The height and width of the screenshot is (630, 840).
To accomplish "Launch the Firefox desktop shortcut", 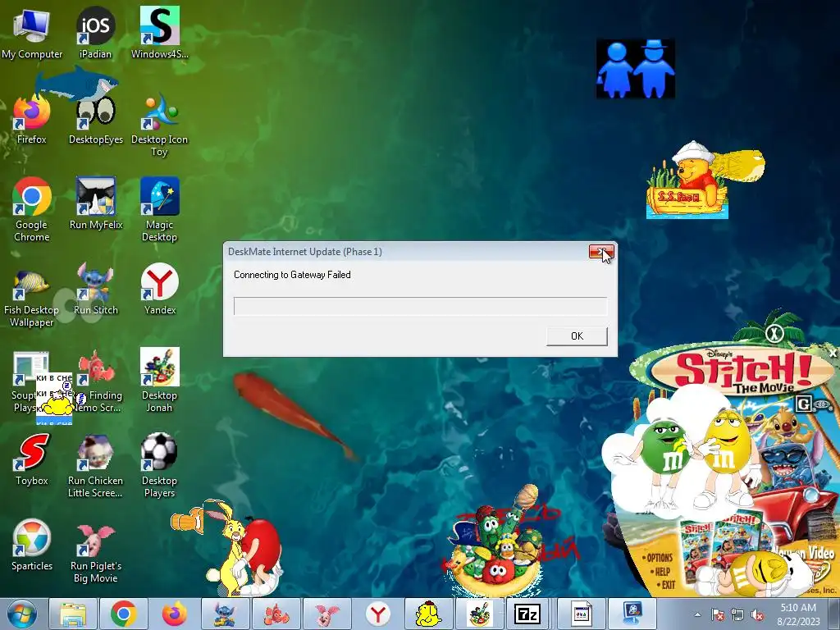I will pos(32,119).
